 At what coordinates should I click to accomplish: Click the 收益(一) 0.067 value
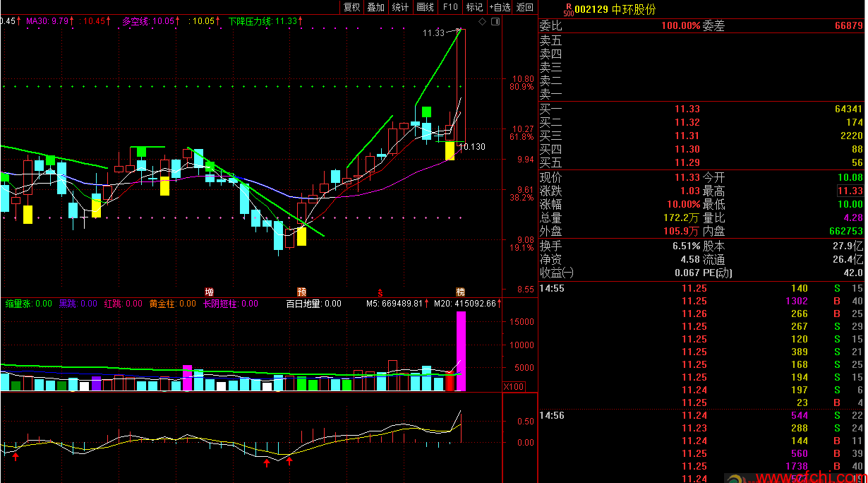pos(687,273)
